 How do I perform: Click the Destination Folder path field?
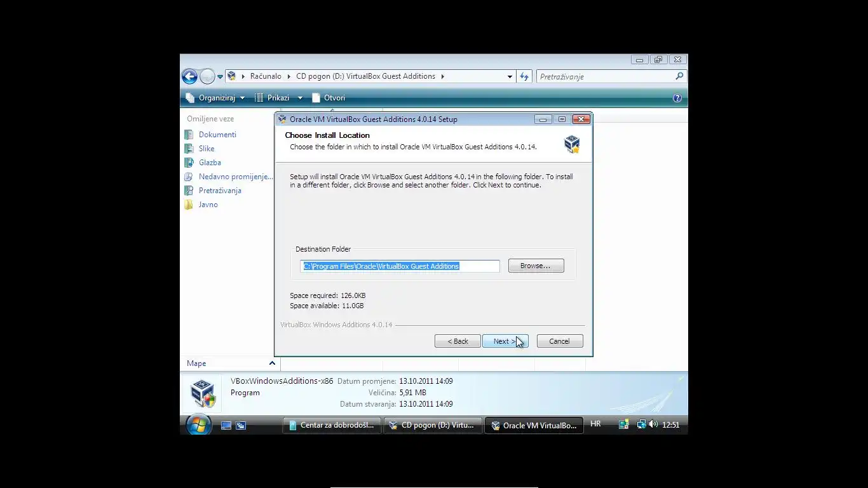click(x=400, y=266)
